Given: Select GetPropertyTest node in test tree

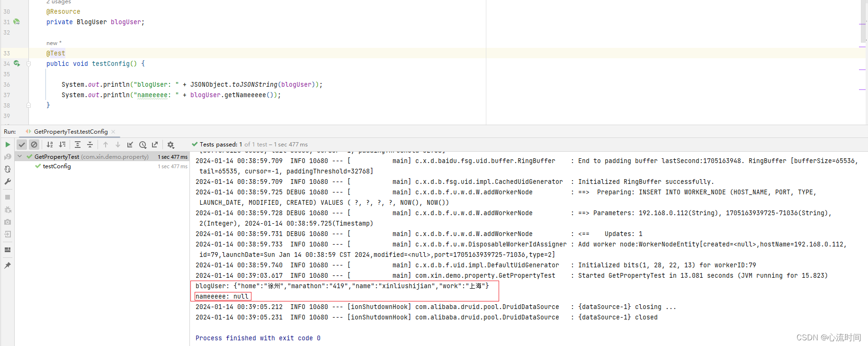Looking at the screenshot, I should click(x=102, y=156).
